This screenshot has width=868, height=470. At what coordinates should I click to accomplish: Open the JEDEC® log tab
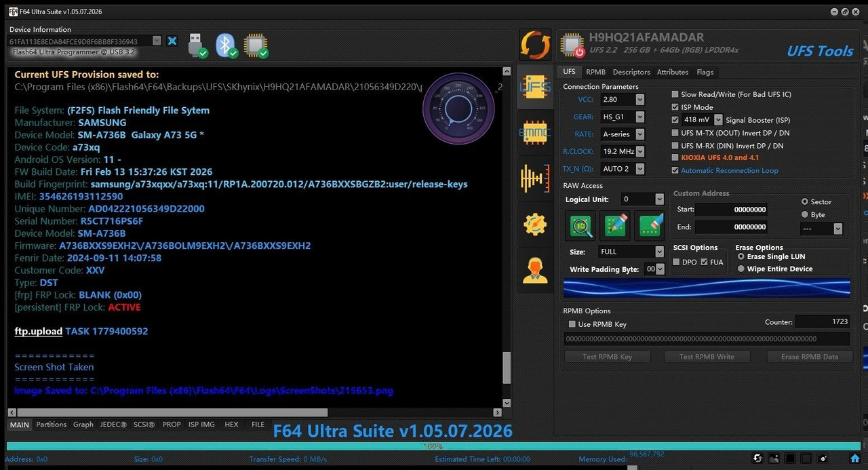point(113,425)
